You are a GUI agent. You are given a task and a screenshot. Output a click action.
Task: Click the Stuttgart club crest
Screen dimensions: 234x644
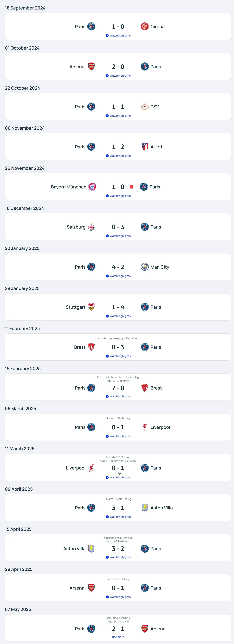point(91,307)
